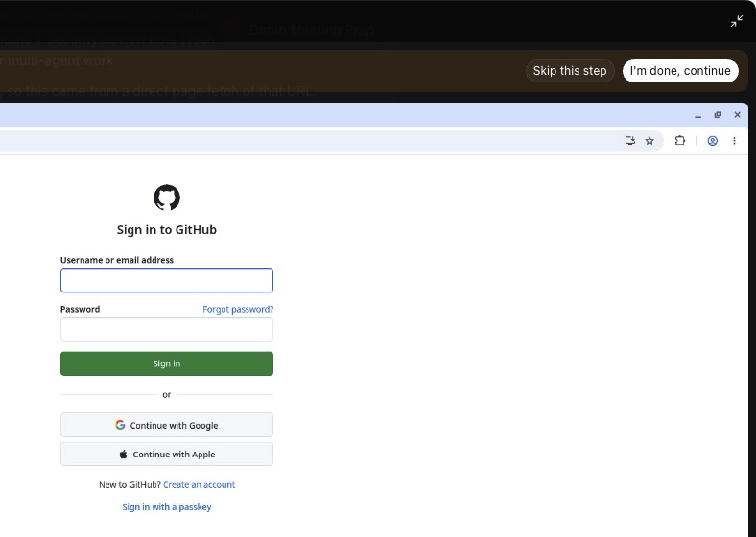Screen dimensions: 756x537
Task: Open the Forgot password? link
Action: pyautogui.click(x=238, y=309)
